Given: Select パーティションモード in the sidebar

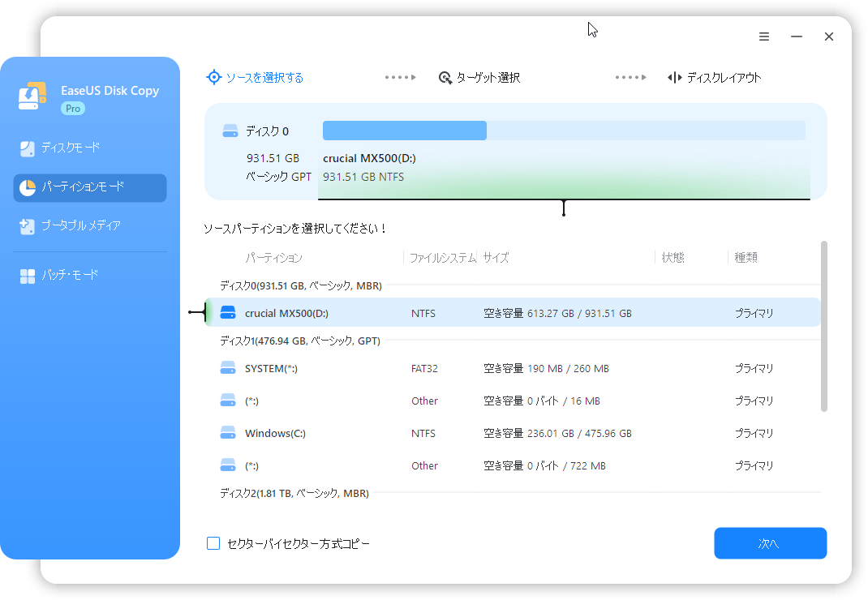Looking at the screenshot, I should click(x=90, y=187).
